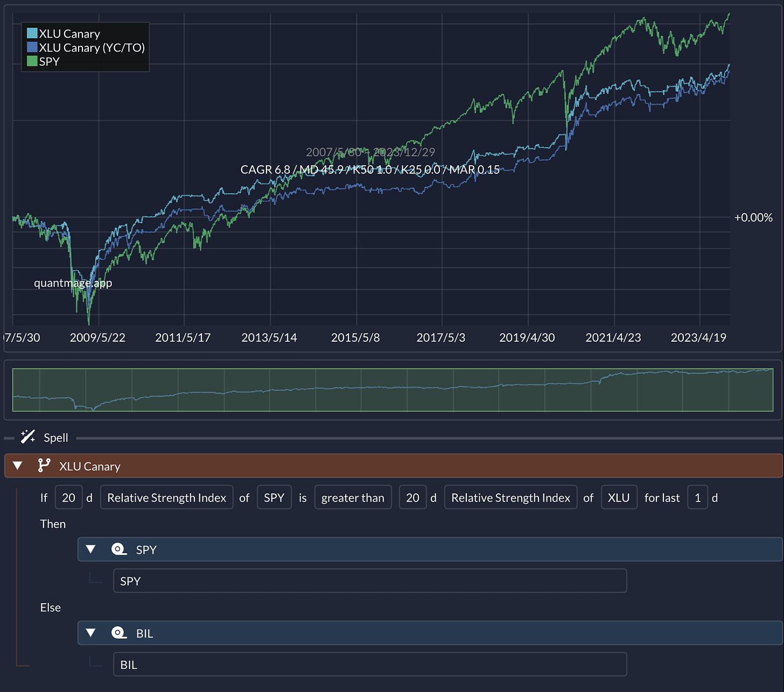784x692 pixels.
Task: Click the Spell magic wand icon
Action: click(x=28, y=436)
